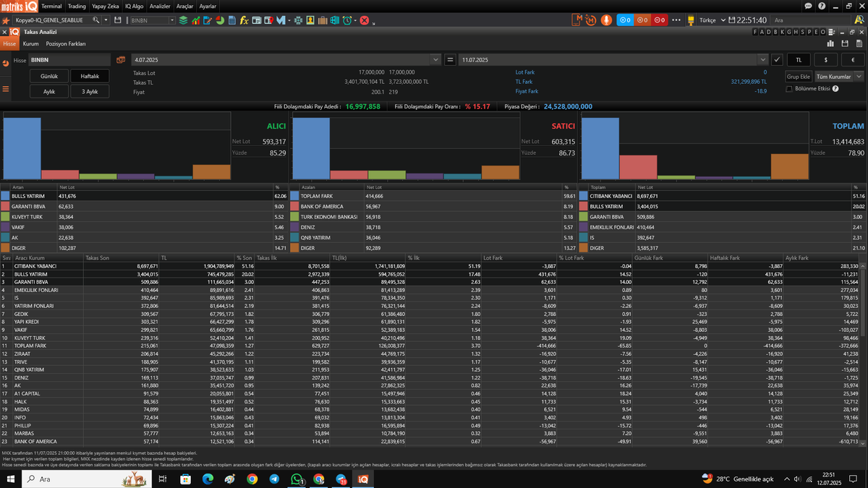
Task: Click the red counter button showing 0
Action: (660, 20)
